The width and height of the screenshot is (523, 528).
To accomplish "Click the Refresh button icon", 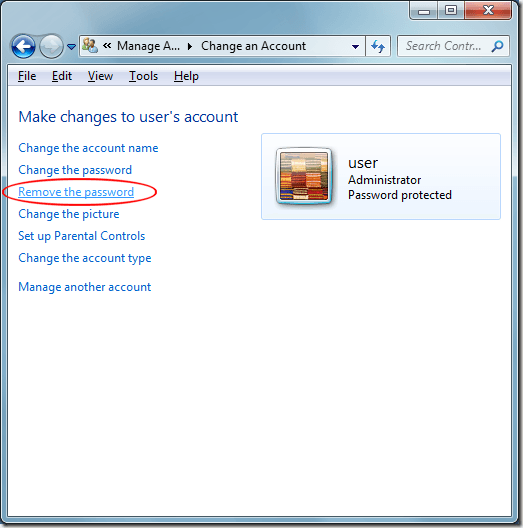I will tap(378, 46).
